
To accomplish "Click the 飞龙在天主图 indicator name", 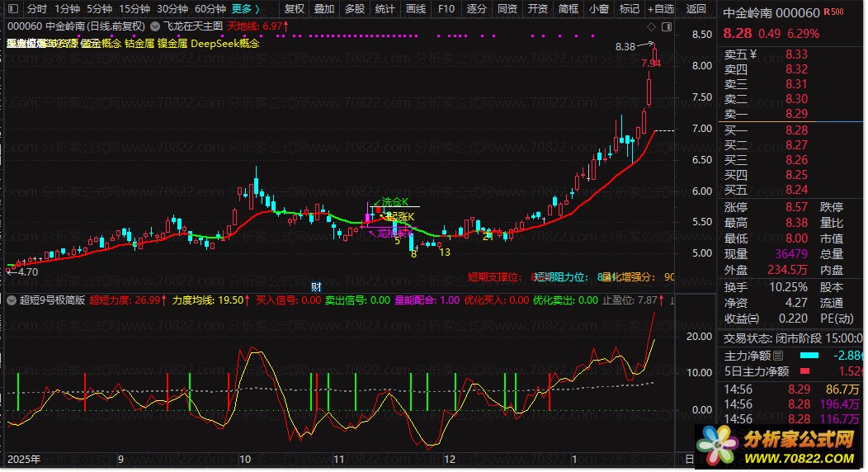I will (192, 26).
